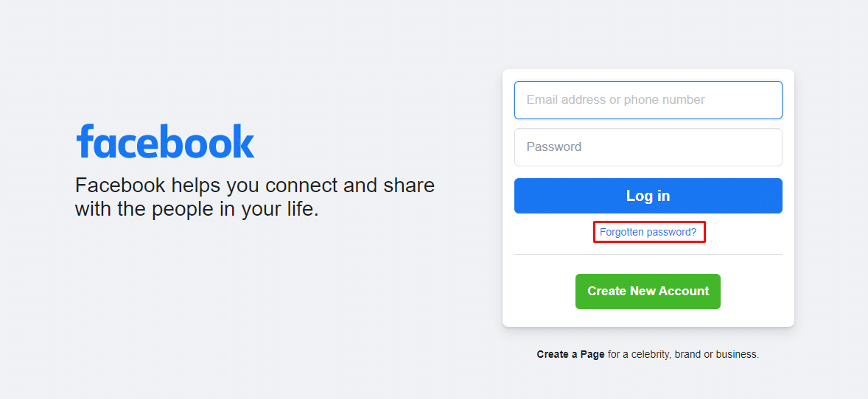This screenshot has height=399, width=868.
Task: Submit the form via Log in
Action: [648, 196]
